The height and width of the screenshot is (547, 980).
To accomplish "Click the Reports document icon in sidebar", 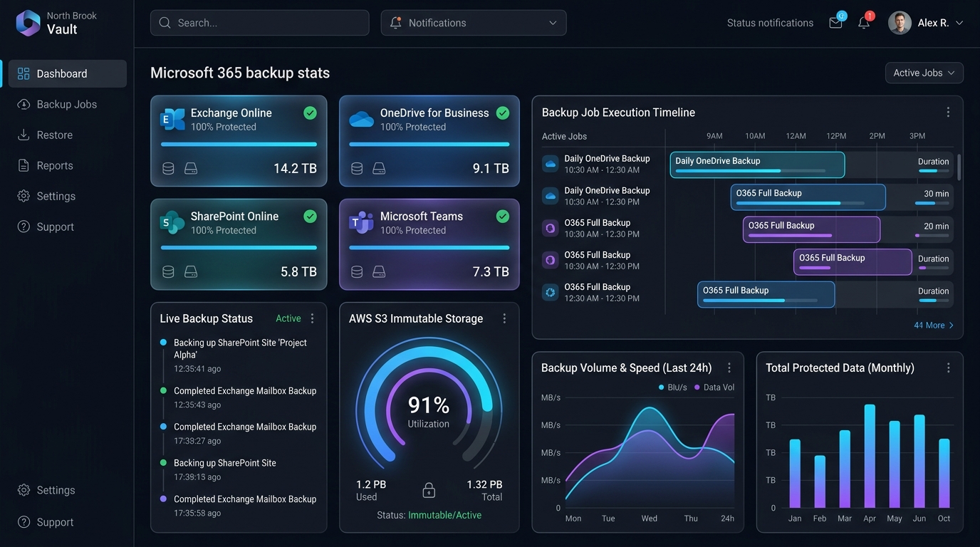I will tap(24, 165).
